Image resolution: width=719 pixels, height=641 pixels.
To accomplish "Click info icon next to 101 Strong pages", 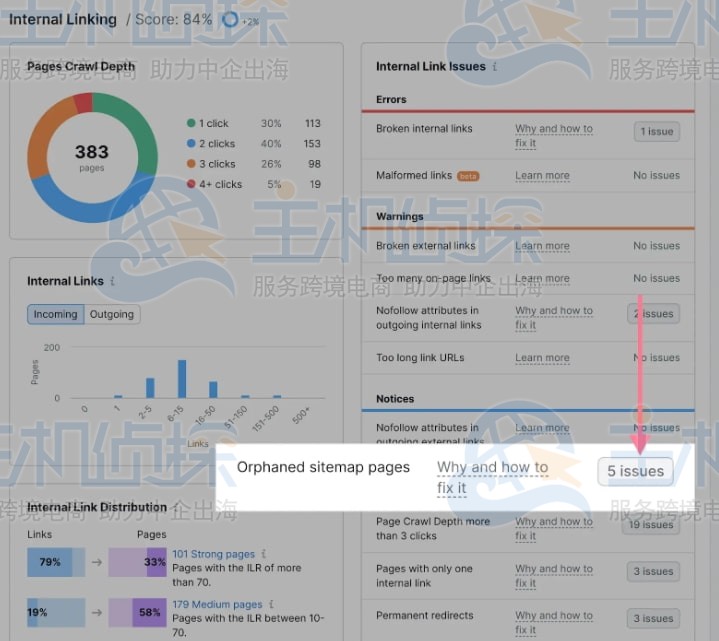I will tap(264, 554).
